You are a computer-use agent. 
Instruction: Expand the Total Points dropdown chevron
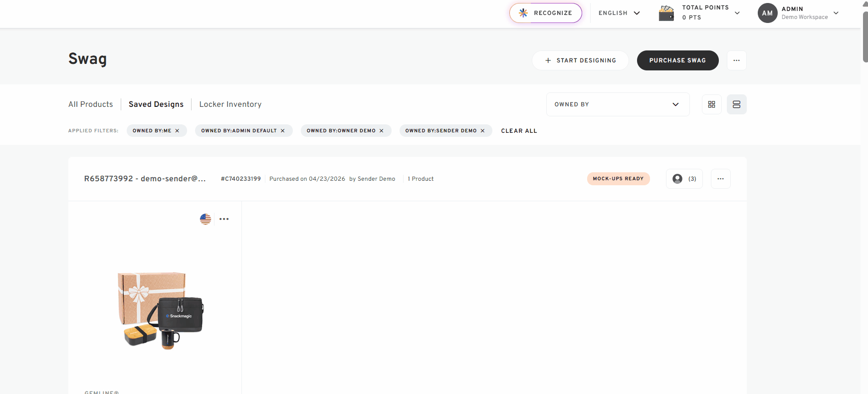click(737, 13)
